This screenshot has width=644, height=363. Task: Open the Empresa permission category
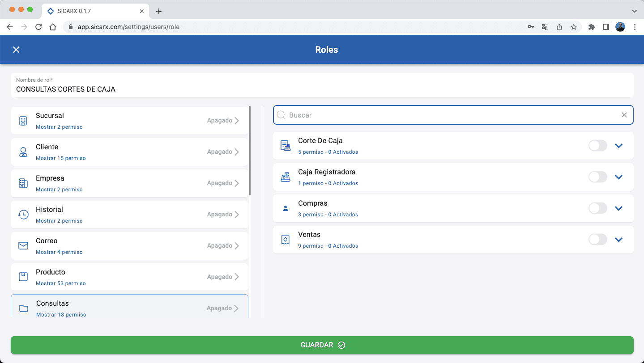(x=129, y=183)
